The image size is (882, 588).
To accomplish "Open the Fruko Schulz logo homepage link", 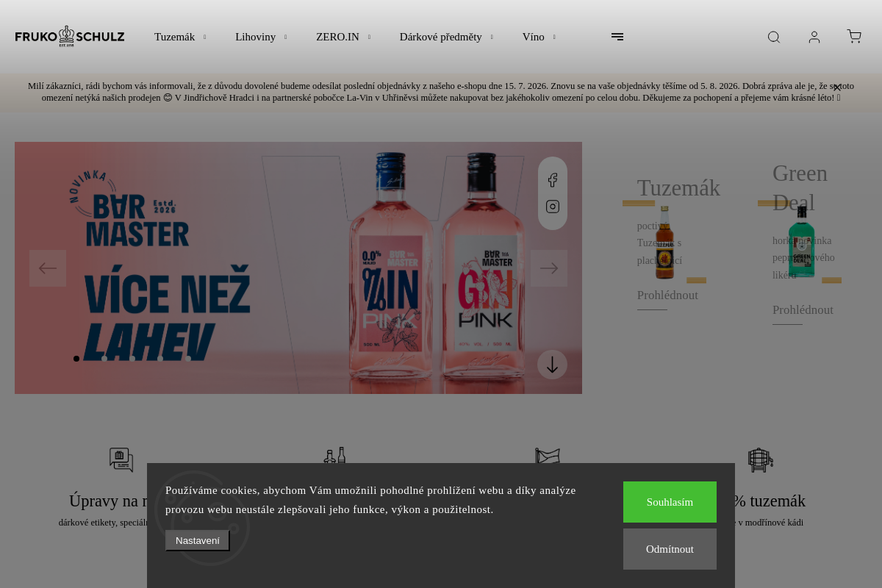I will point(70,37).
